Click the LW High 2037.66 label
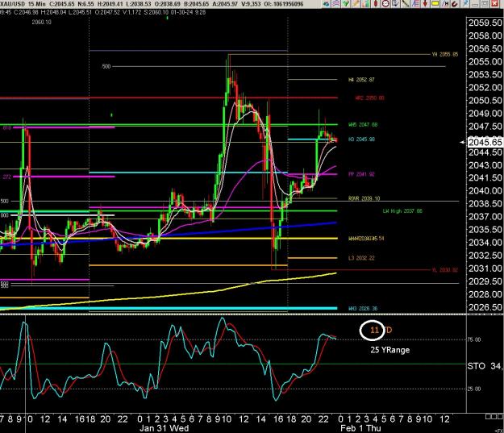 402,211
